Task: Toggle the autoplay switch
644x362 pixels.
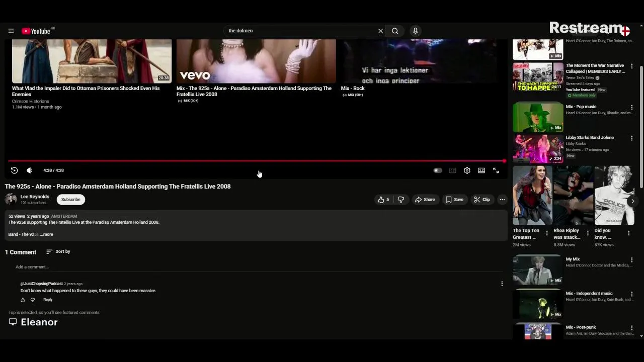Action: (x=438, y=170)
